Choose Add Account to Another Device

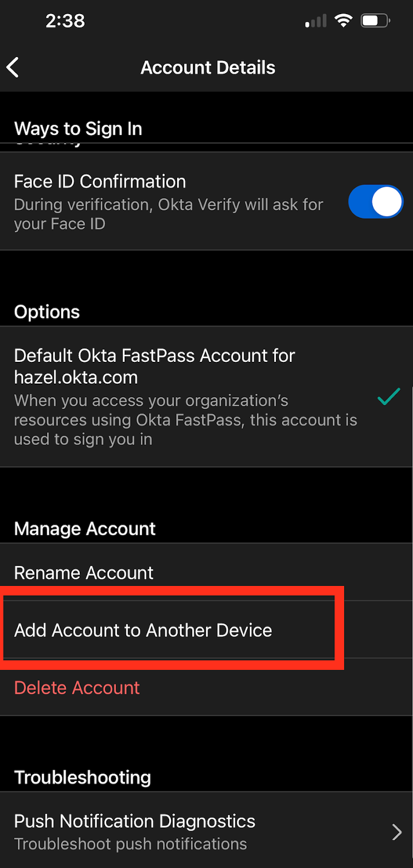click(143, 630)
